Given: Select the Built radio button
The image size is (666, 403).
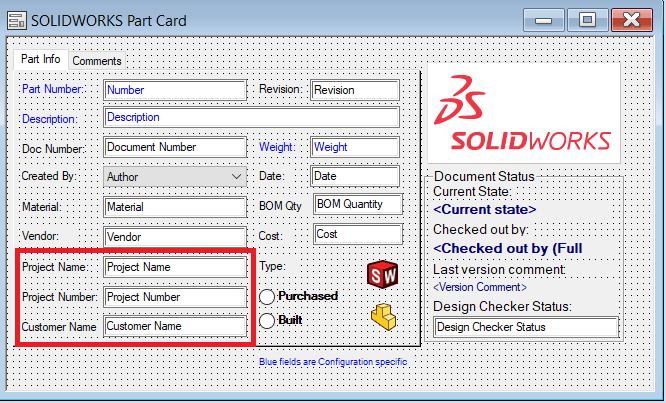Looking at the screenshot, I should click(267, 321).
